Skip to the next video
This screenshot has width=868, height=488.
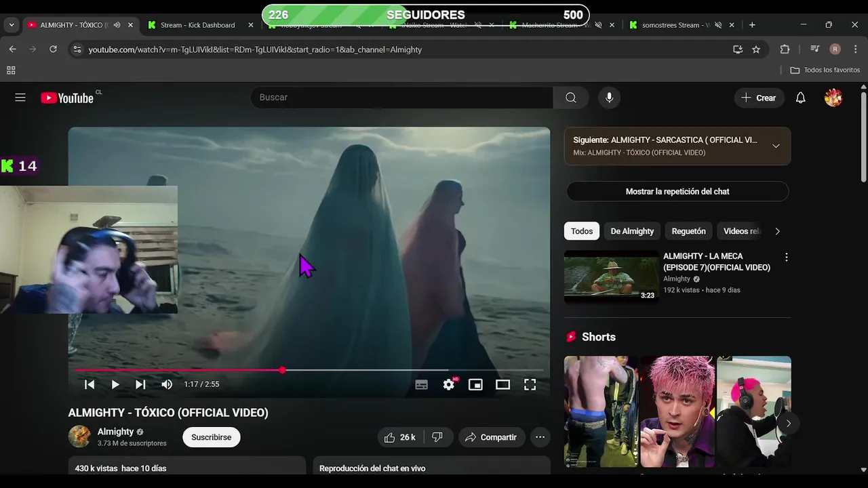(x=140, y=384)
